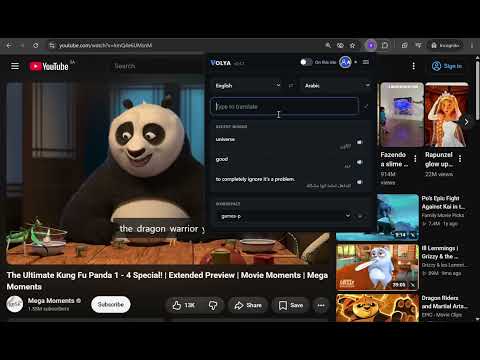Open more actions ellipsis under the video
This screenshot has height=360, width=480.
[321, 305]
